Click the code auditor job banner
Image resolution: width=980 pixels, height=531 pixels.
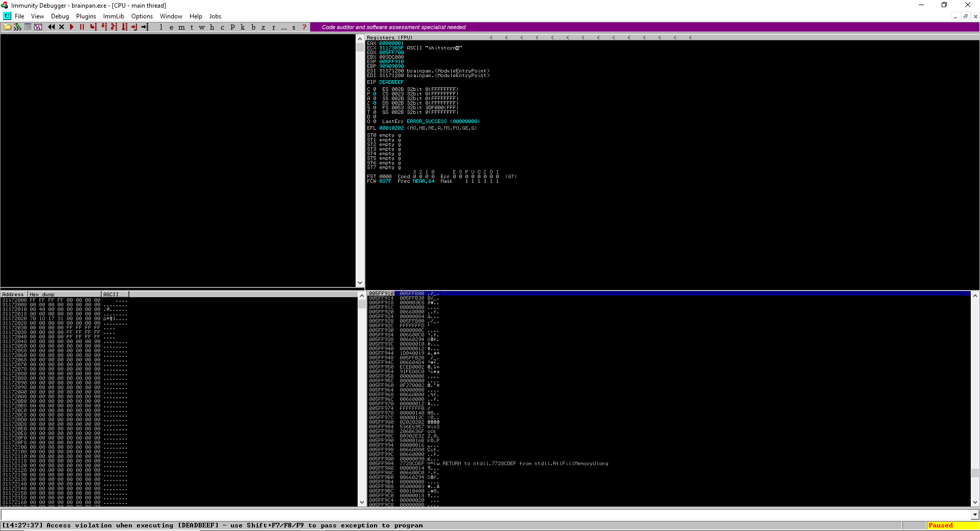(392, 27)
